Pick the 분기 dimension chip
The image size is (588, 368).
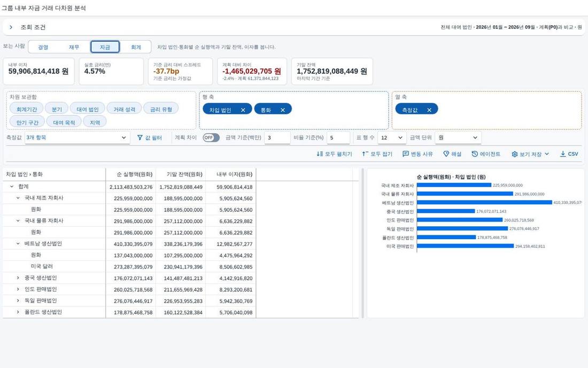pos(57,109)
